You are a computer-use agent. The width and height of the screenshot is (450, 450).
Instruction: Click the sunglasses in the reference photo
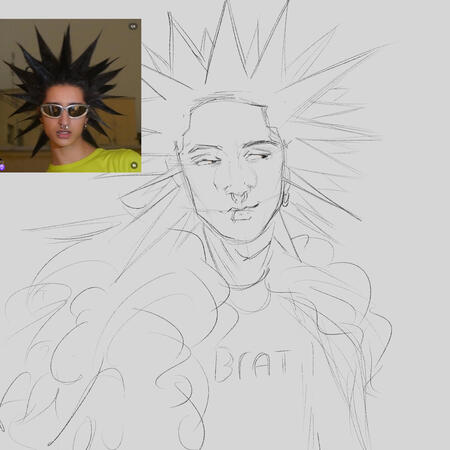pyautogui.click(x=65, y=111)
